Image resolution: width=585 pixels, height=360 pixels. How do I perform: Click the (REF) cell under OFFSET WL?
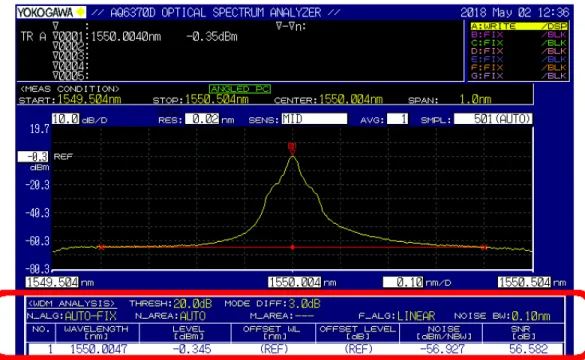tap(274, 349)
